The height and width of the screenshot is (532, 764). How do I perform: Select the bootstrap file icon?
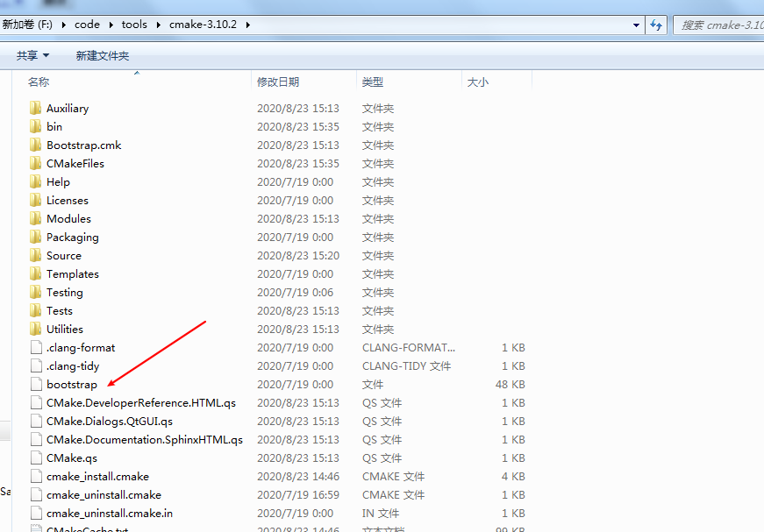coord(36,385)
